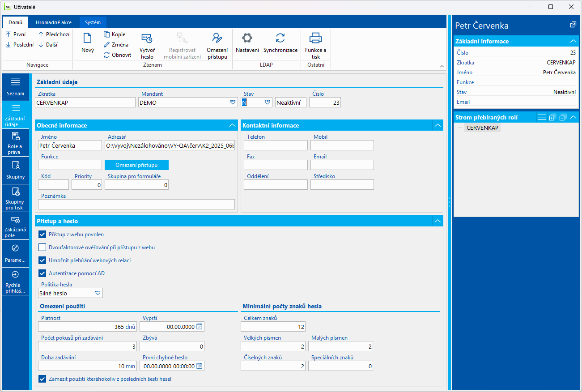Open Omezení přístupu in the ribbon
The image size is (582, 392).
pyautogui.click(x=217, y=46)
